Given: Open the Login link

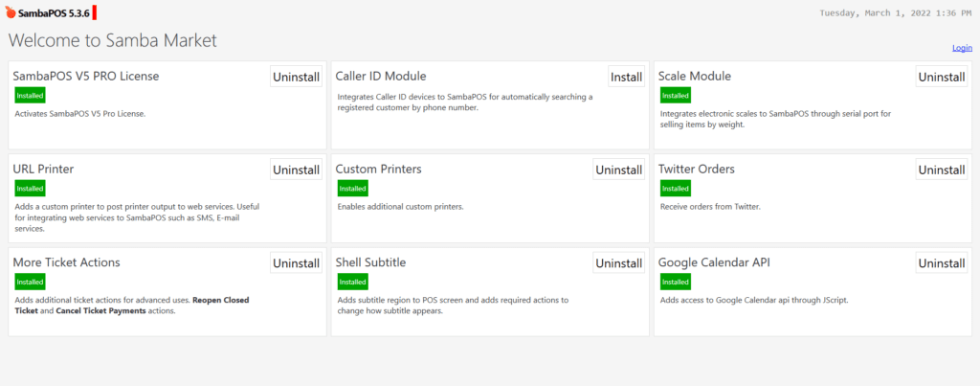Looking at the screenshot, I should [x=962, y=48].
